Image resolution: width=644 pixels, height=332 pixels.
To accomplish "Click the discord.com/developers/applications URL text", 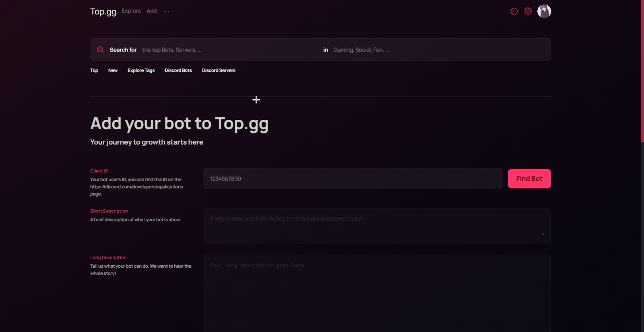I will pos(136,186).
